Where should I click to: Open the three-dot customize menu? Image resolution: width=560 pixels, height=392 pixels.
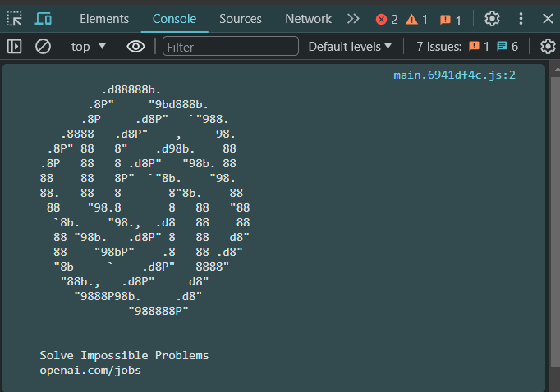point(521,19)
